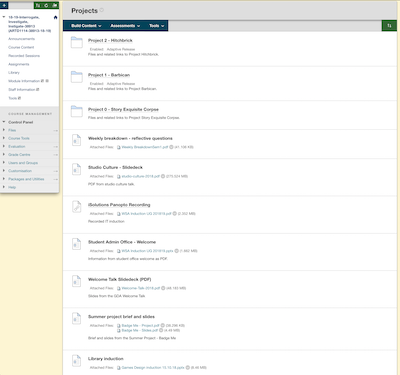Download the studio-culture-2018.pdf attachment

[x=141, y=176]
